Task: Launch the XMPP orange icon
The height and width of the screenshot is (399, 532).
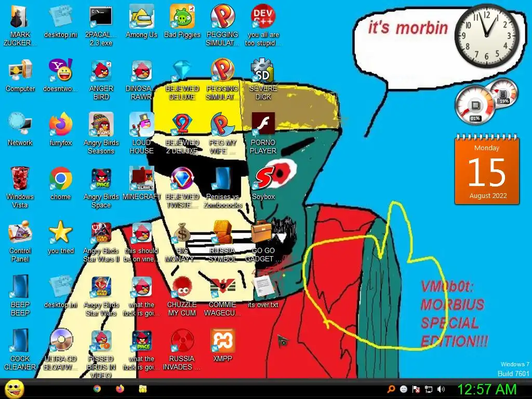Action: [222, 341]
